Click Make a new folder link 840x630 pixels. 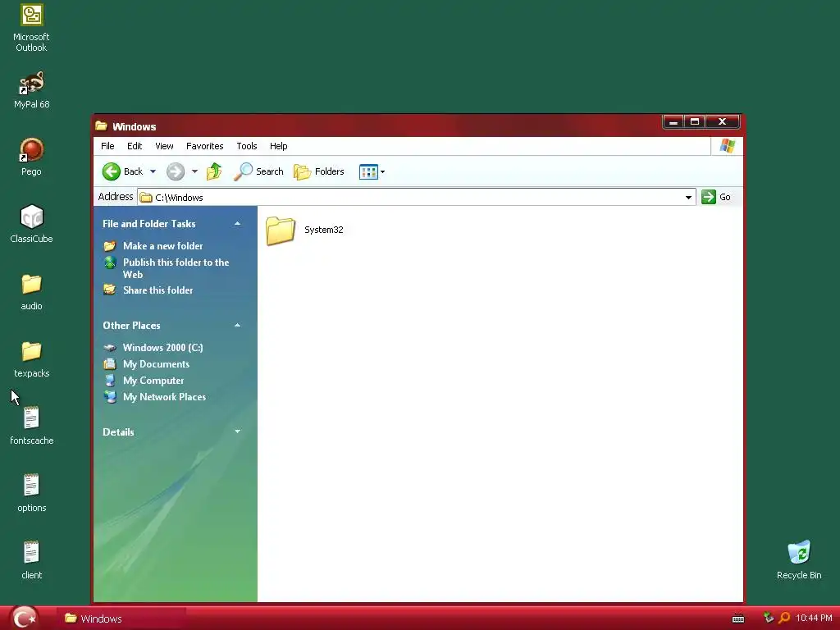163,246
